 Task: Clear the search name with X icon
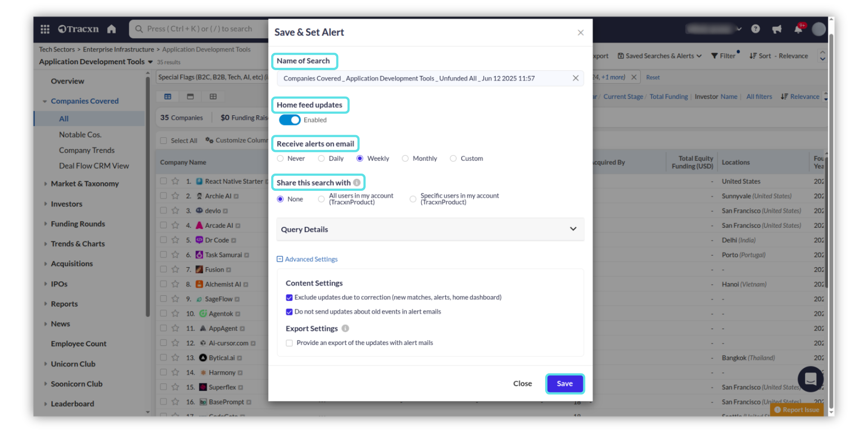point(576,78)
